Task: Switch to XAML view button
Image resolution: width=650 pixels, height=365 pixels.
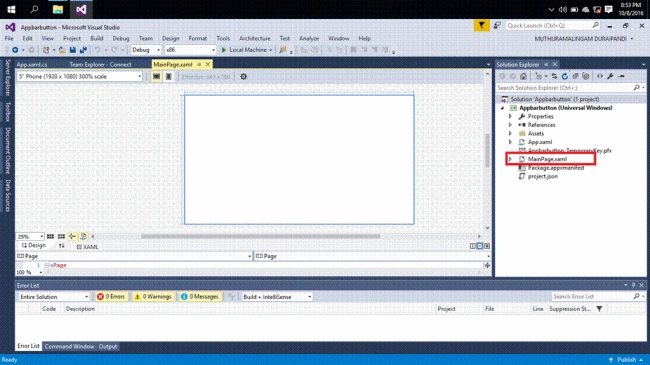Action: point(87,247)
